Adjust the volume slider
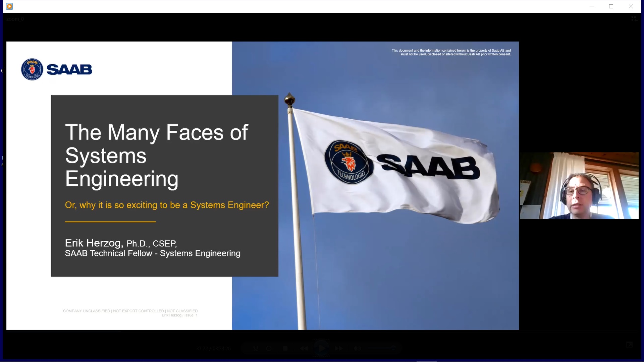This screenshot has height=362, width=644. [x=382, y=348]
